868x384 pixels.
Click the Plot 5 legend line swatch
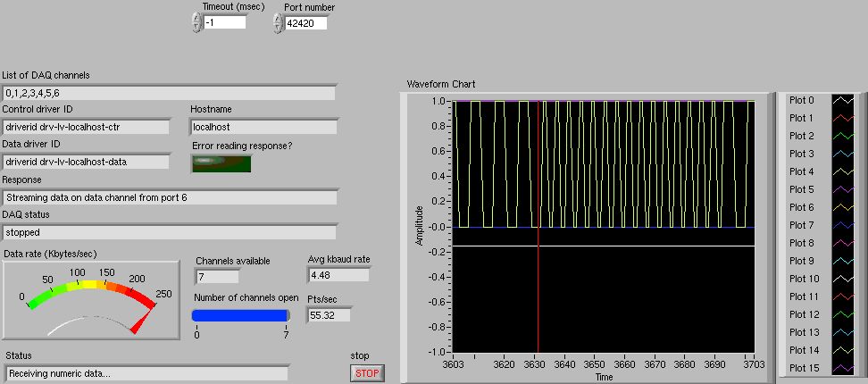pyautogui.click(x=842, y=190)
